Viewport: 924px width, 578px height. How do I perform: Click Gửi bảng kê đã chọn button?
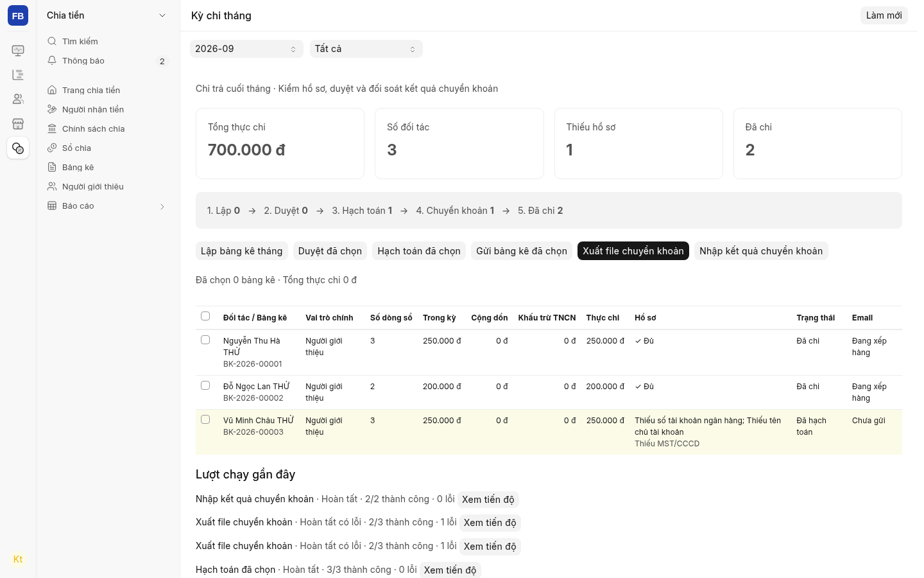(522, 251)
